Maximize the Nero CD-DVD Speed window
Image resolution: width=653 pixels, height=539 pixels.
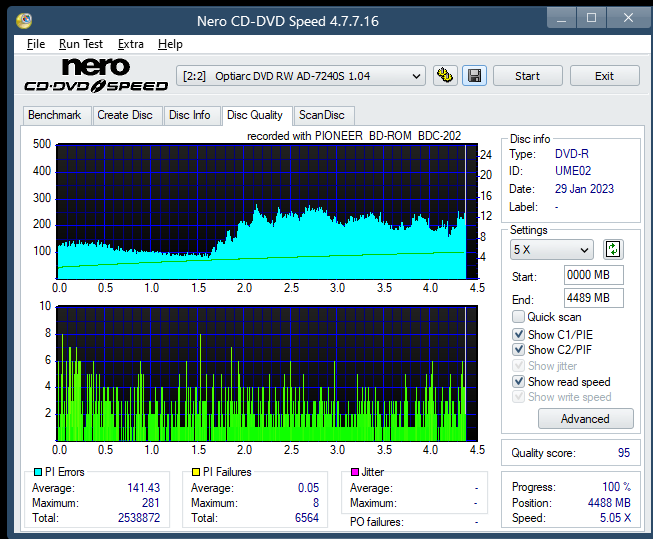click(x=591, y=18)
